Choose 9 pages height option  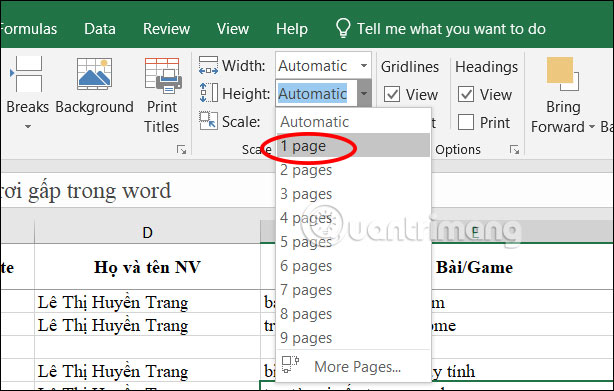(x=353, y=338)
